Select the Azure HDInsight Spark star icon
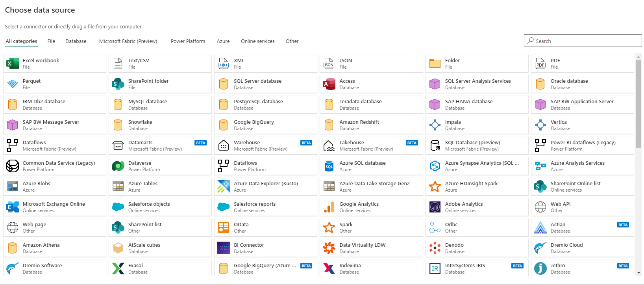This screenshot has width=644, height=285. (435, 186)
